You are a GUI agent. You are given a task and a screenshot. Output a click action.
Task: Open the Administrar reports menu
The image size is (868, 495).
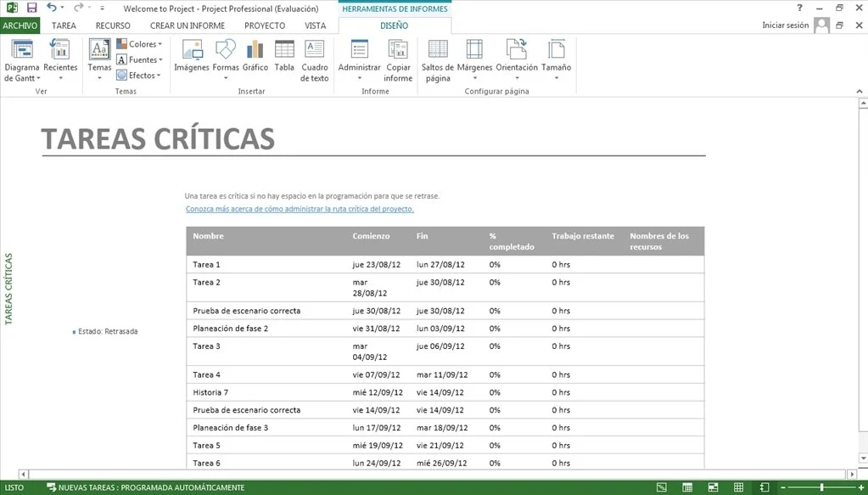359,60
